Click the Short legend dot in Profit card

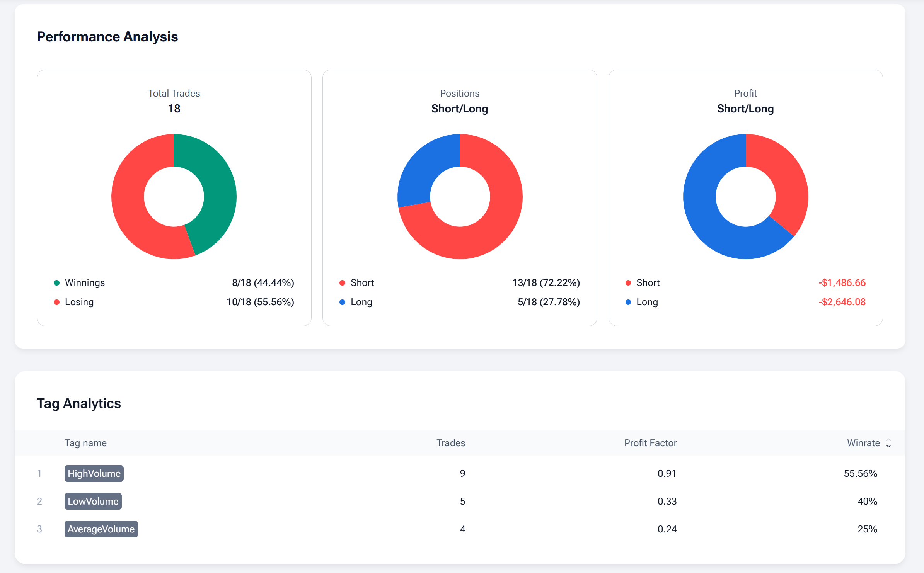tap(628, 283)
